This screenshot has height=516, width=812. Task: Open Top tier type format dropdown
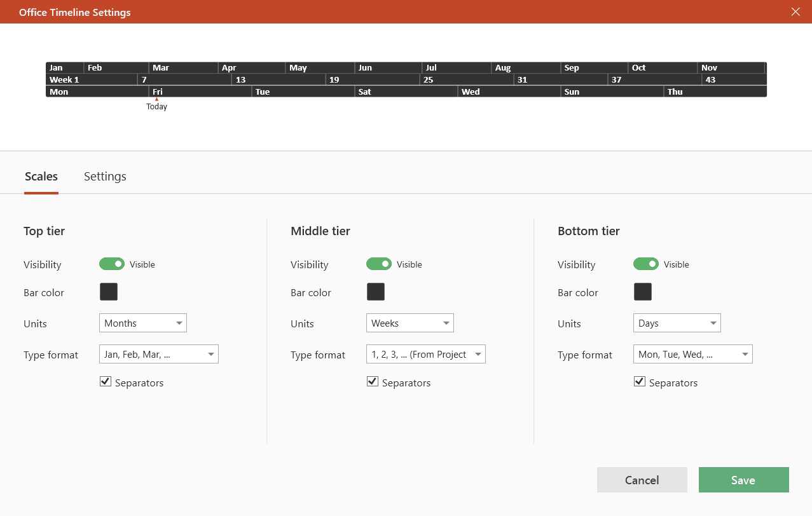(x=159, y=354)
